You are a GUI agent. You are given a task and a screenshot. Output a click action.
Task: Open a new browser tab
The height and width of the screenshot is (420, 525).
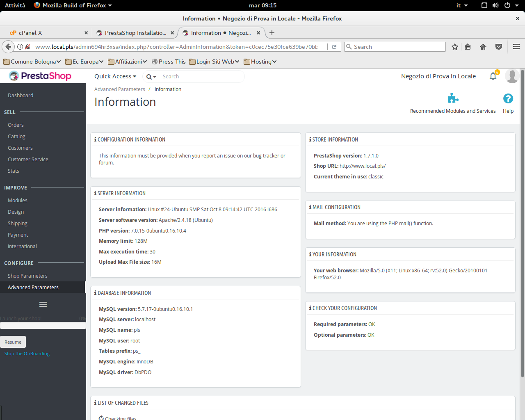tap(272, 33)
